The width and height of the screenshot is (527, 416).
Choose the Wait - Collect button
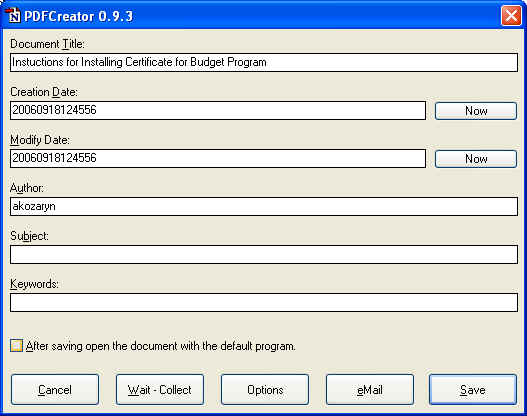160,390
